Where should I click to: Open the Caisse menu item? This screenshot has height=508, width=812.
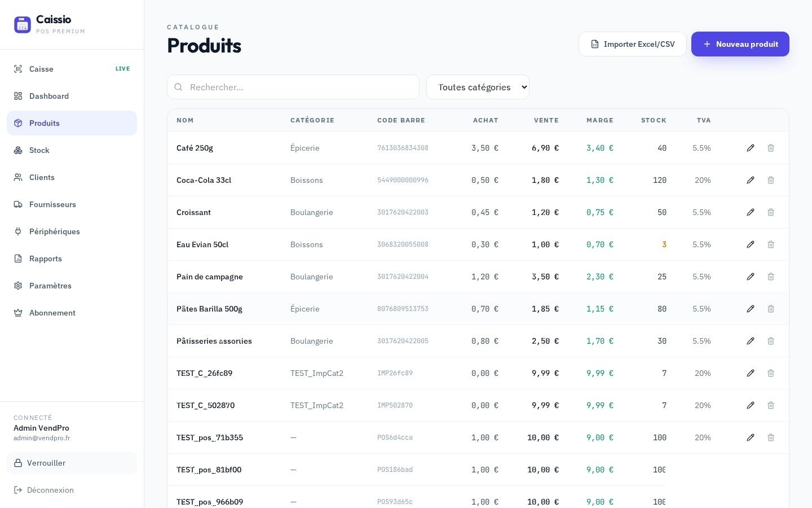pos(72,69)
